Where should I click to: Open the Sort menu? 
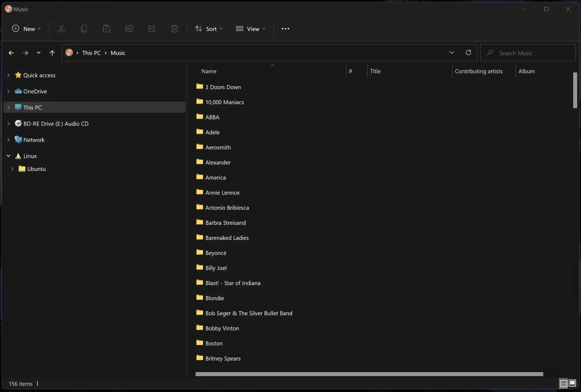(x=209, y=28)
